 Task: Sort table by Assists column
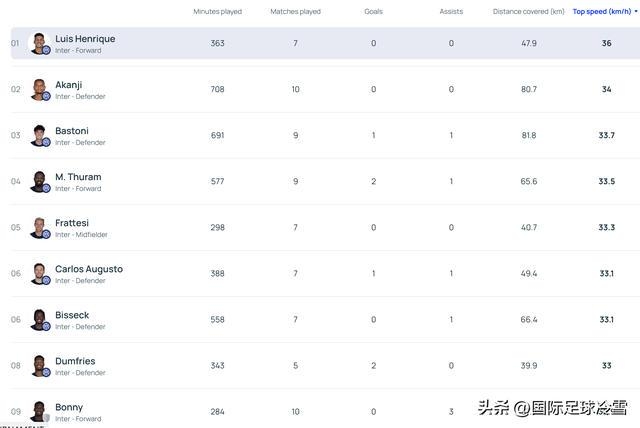451,12
